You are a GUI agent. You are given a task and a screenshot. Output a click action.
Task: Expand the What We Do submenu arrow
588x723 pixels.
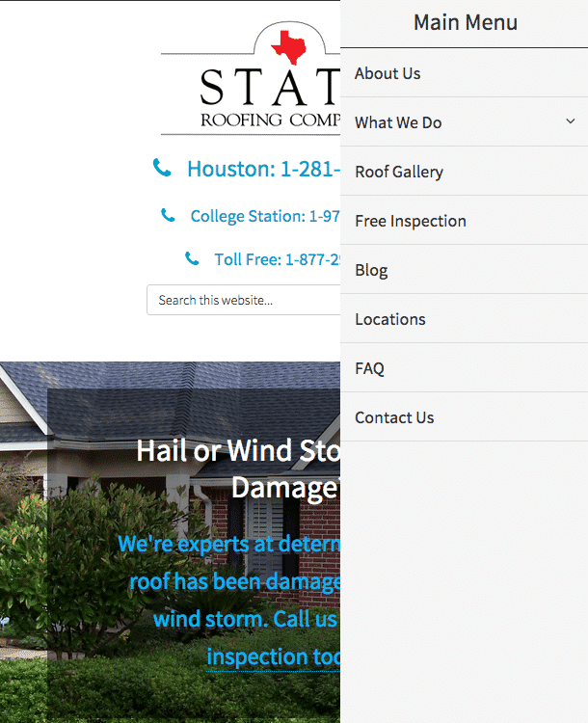point(571,121)
